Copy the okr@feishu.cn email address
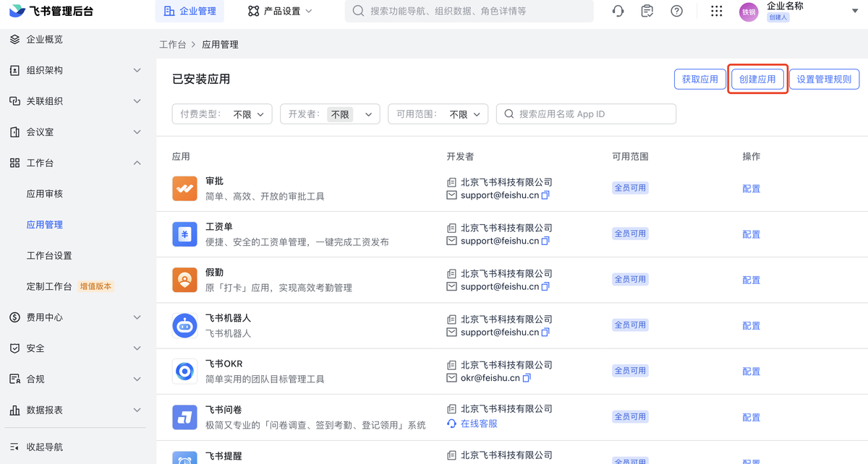 click(527, 378)
